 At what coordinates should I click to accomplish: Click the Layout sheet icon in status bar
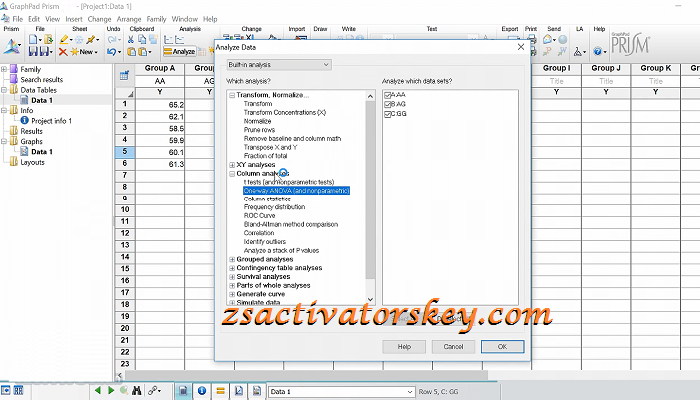coord(257,391)
